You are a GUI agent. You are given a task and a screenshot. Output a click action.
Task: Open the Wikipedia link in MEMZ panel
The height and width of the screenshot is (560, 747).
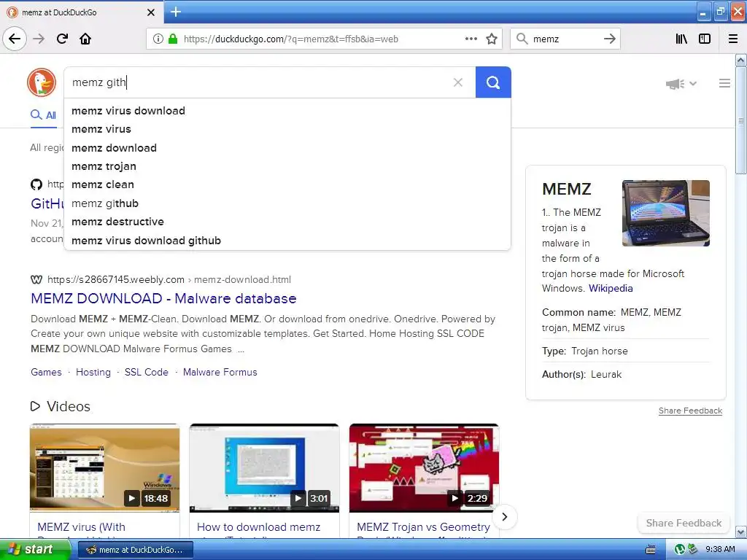(611, 288)
